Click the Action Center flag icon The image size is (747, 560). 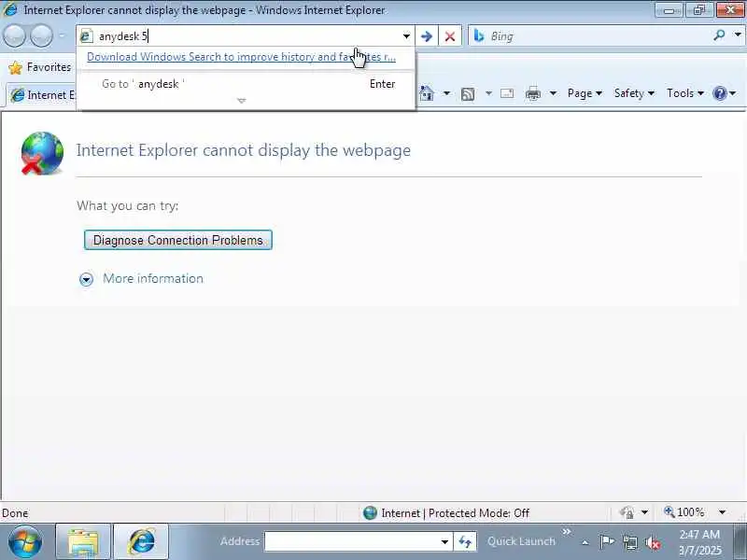(606, 542)
